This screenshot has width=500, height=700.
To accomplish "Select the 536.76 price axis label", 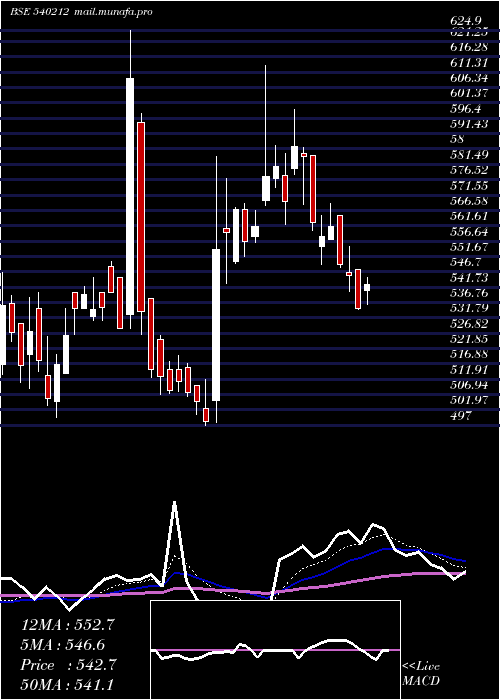I will coord(470,293).
